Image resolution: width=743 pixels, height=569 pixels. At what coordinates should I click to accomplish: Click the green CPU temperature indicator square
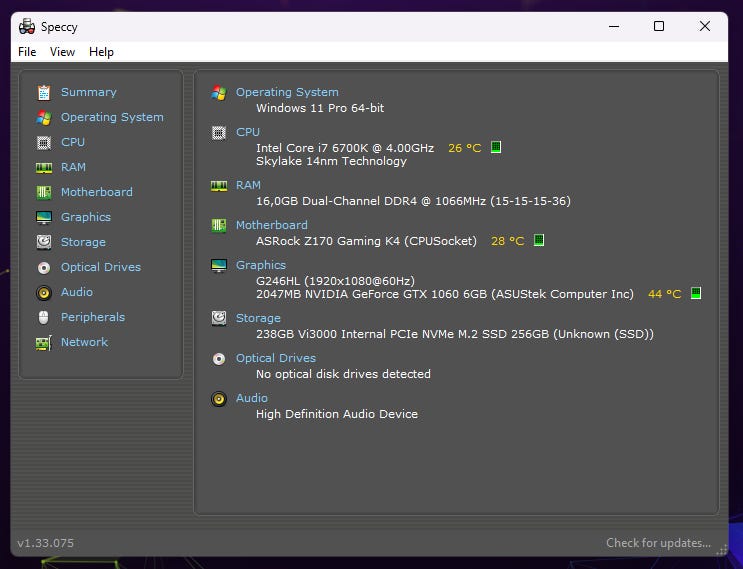496,148
